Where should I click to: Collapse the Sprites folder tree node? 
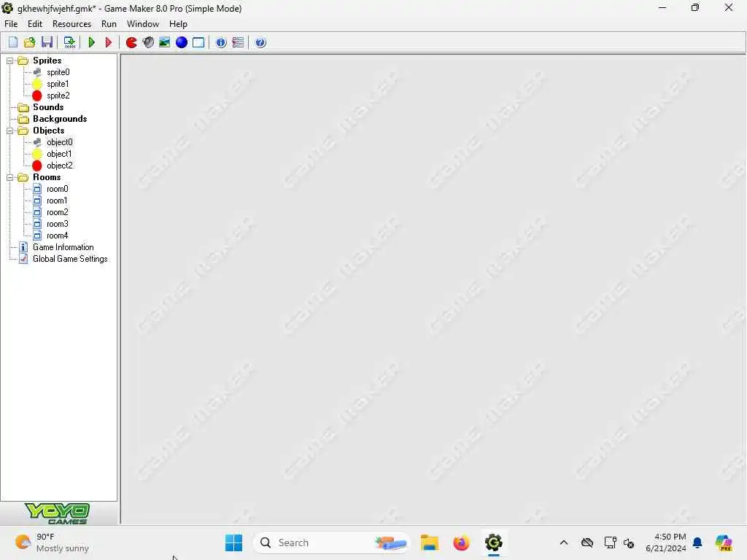[9, 61]
